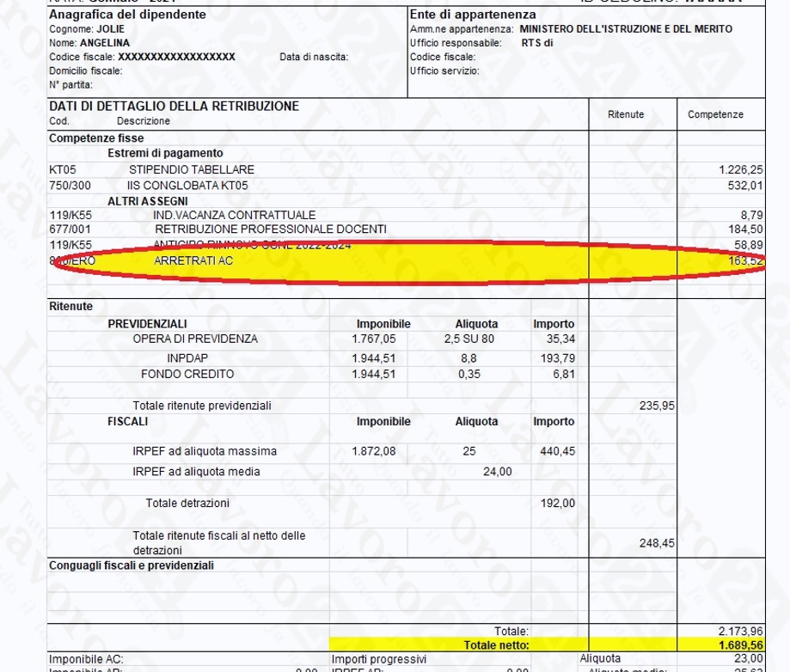Select 'IRPEF ad aliquota media' label
This screenshot has height=672, width=790.
pos(197,472)
